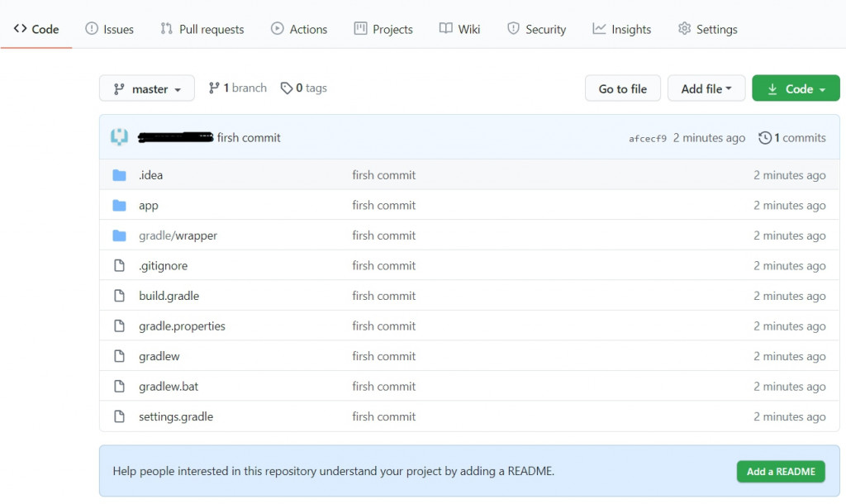Open the .idea folder
The width and height of the screenshot is (846, 504).
(150, 175)
